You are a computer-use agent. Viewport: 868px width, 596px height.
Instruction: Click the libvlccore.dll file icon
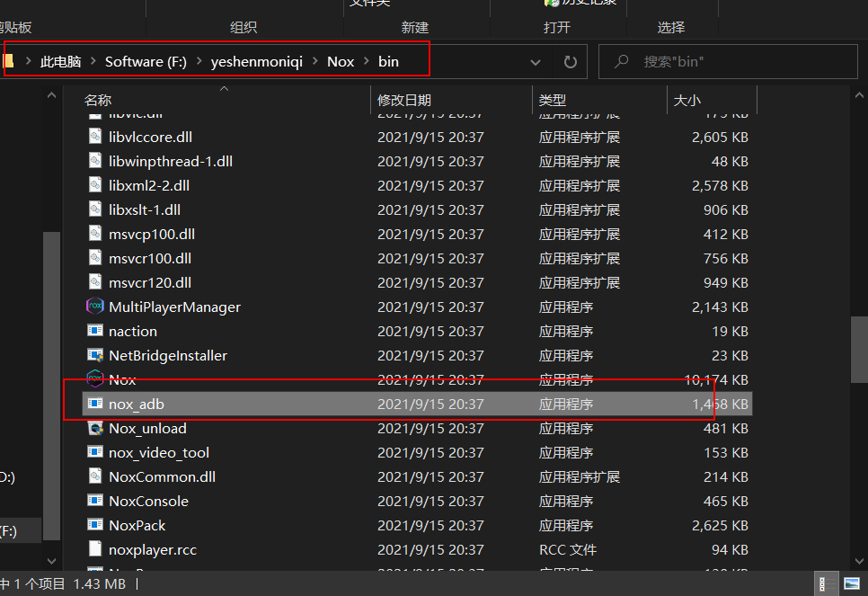coord(95,137)
